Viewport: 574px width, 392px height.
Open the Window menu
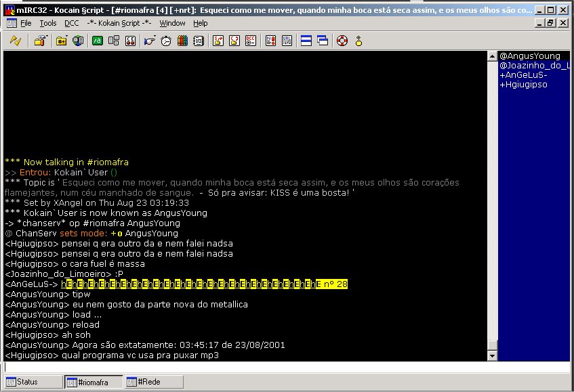172,23
